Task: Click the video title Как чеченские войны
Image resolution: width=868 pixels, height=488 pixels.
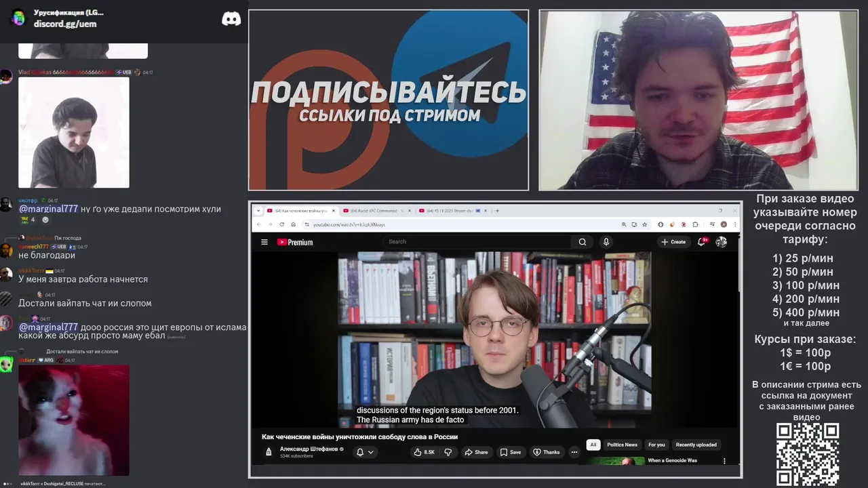Action: tap(359, 437)
